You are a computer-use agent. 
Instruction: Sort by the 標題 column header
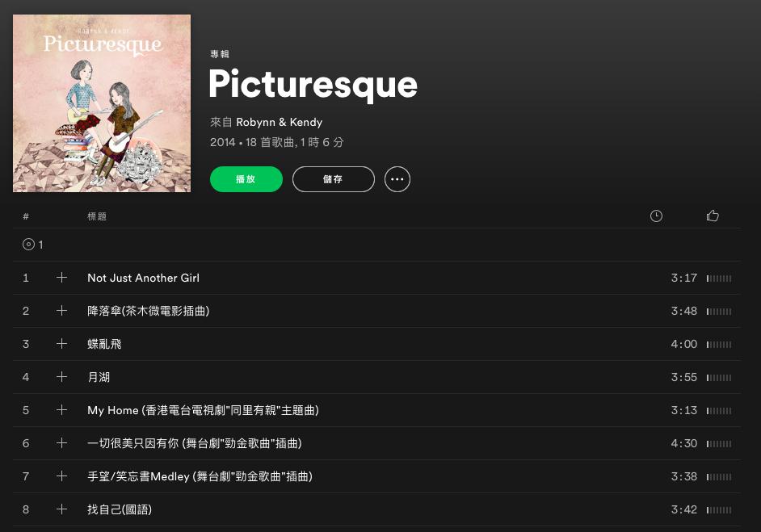click(97, 216)
